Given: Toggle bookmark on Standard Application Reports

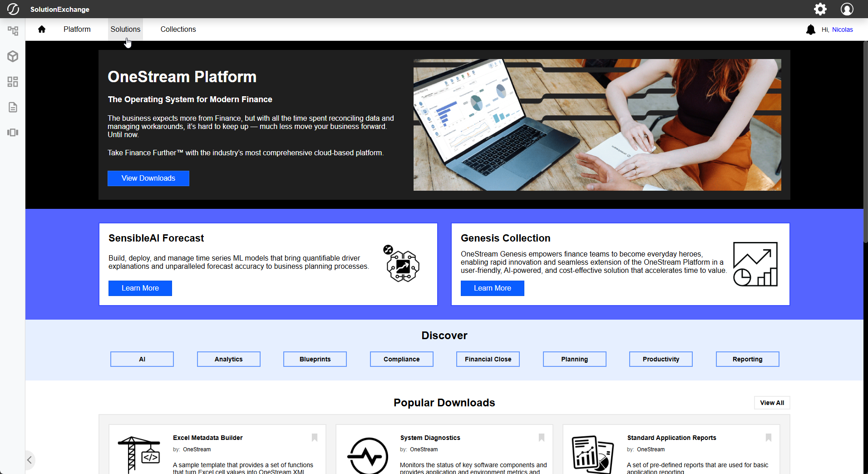Looking at the screenshot, I should [x=769, y=438].
